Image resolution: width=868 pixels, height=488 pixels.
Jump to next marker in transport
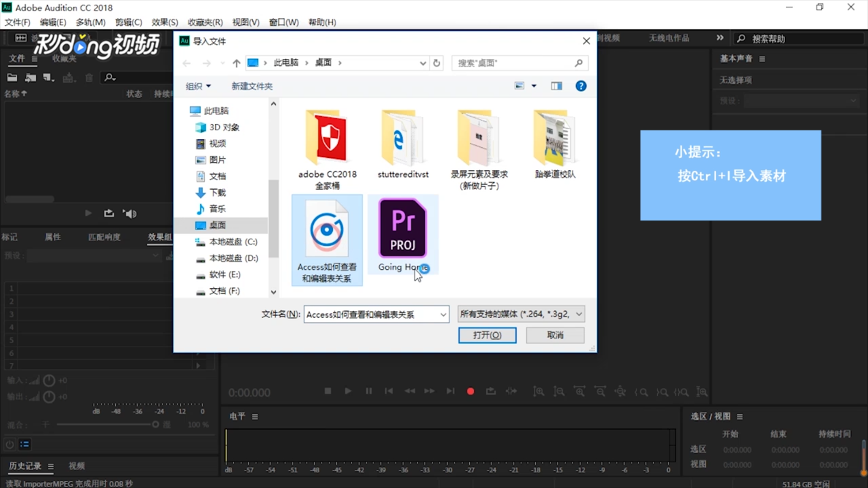coord(450,391)
